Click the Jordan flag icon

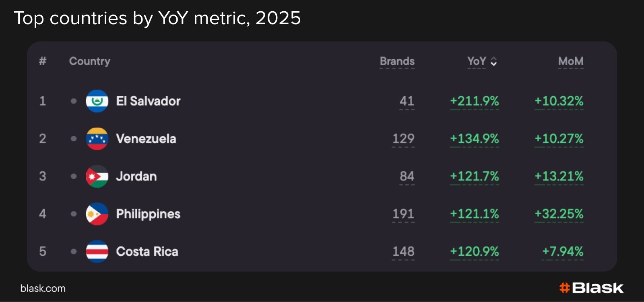[97, 176]
